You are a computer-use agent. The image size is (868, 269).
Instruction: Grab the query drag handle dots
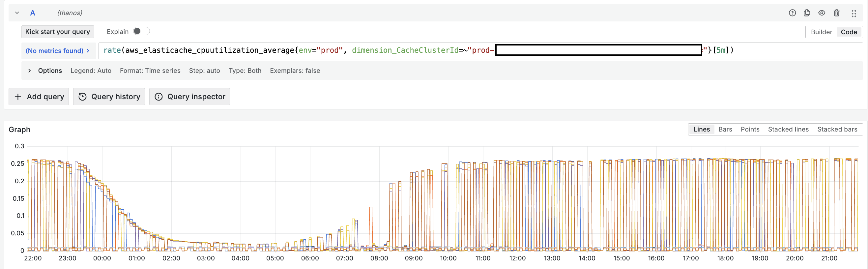[854, 13]
